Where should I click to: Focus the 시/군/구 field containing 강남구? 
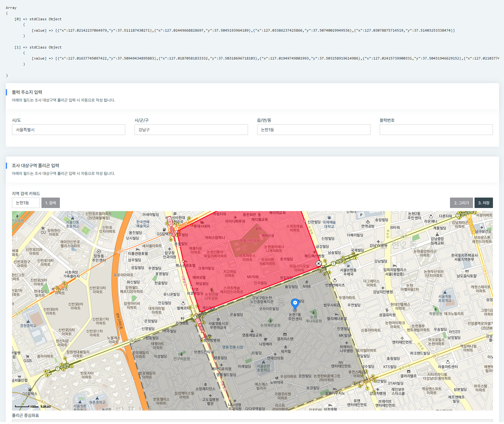pos(191,129)
